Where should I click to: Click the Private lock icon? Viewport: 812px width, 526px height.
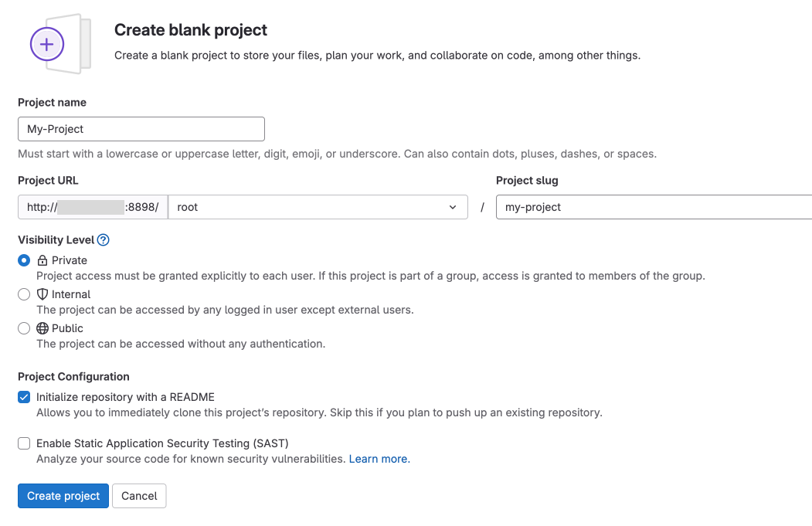point(42,260)
